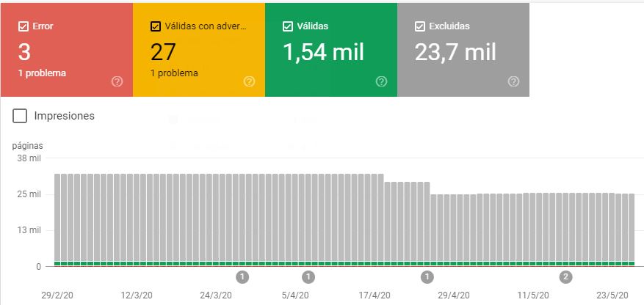Open help icon on yellow warnings card
Viewport: 644px width, 305px height.
[249, 81]
